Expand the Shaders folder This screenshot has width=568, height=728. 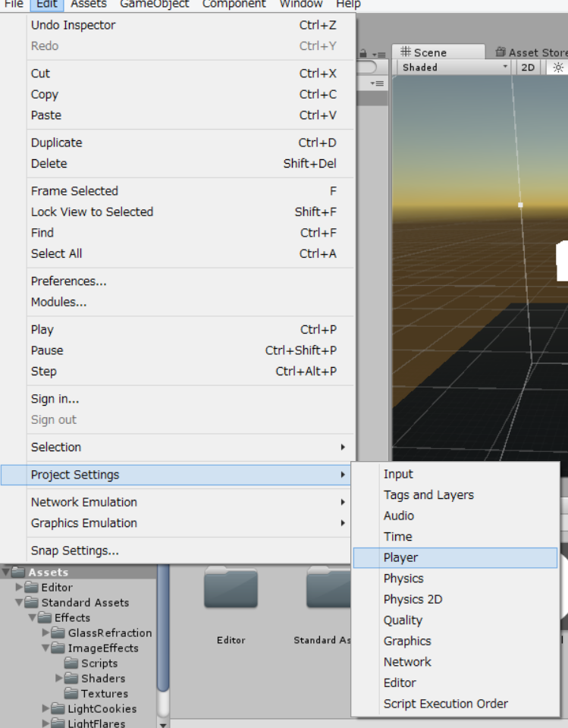59,678
